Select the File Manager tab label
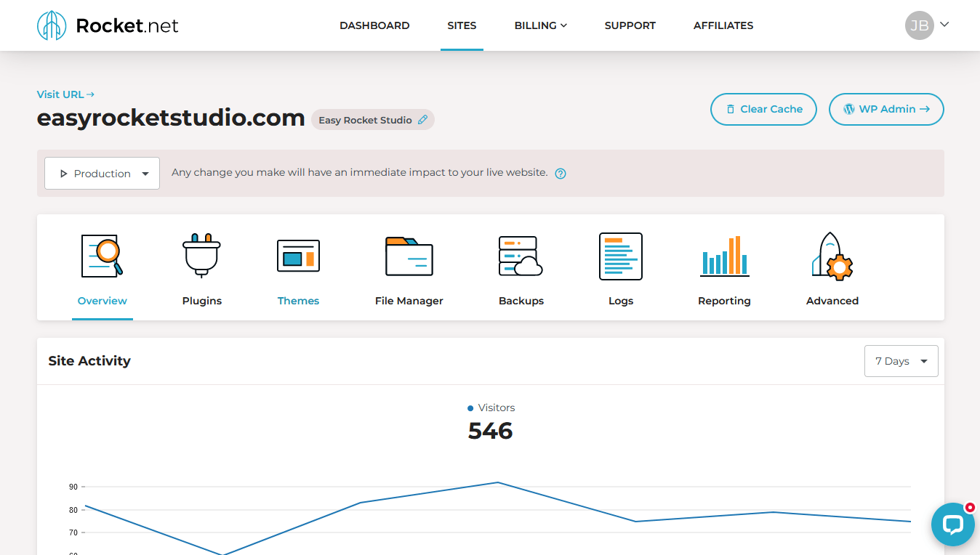The height and width of the screenshot is (555, 980). coord(409,301)
